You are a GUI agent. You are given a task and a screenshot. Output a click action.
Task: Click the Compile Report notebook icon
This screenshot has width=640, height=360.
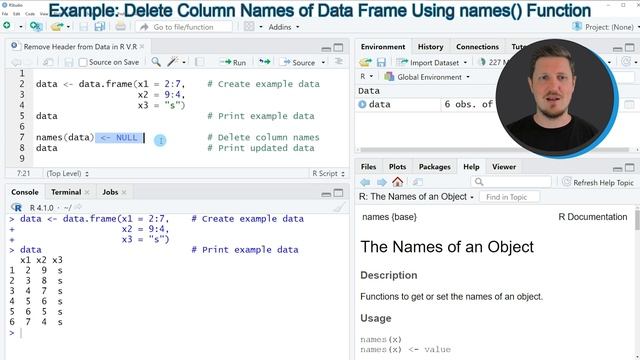coord(200,62)
